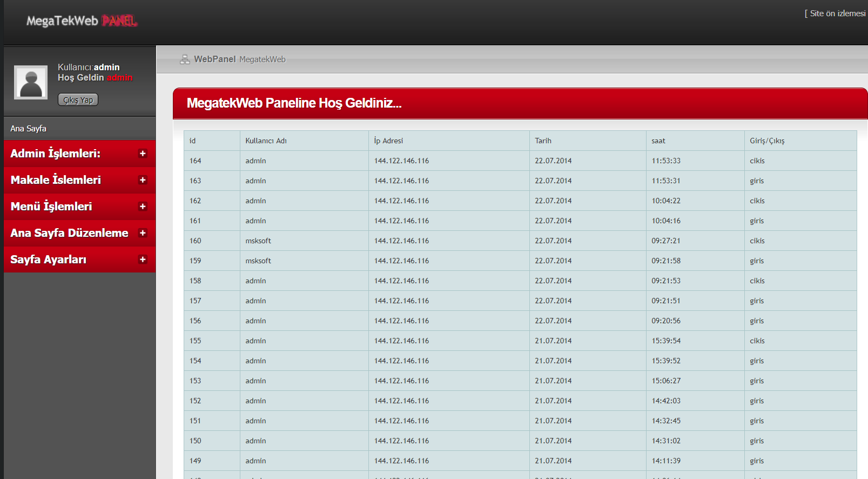Click msksoft username in row 160

(x=258, y=241)
